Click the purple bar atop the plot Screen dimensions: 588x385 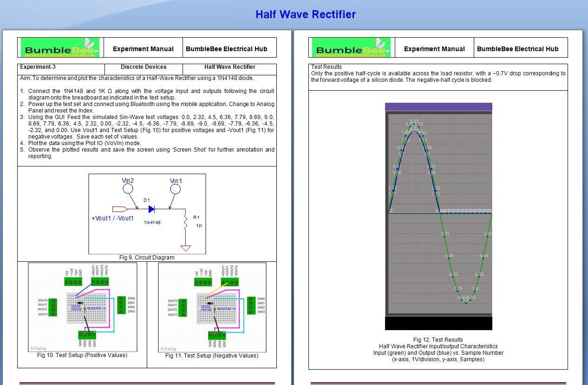(438, 106)
